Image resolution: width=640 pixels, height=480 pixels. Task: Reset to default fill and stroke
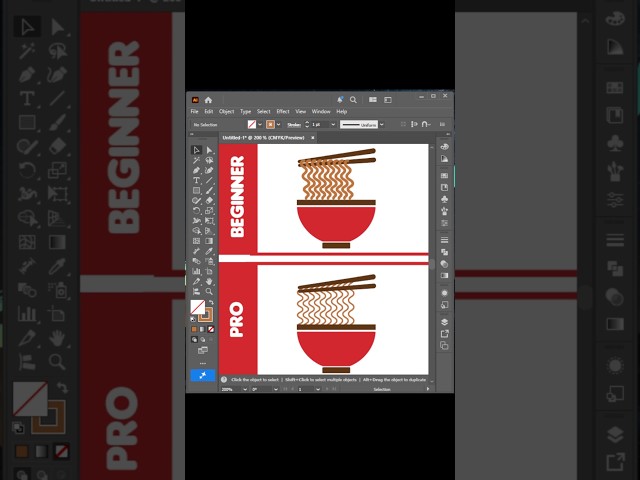point(193,320)
